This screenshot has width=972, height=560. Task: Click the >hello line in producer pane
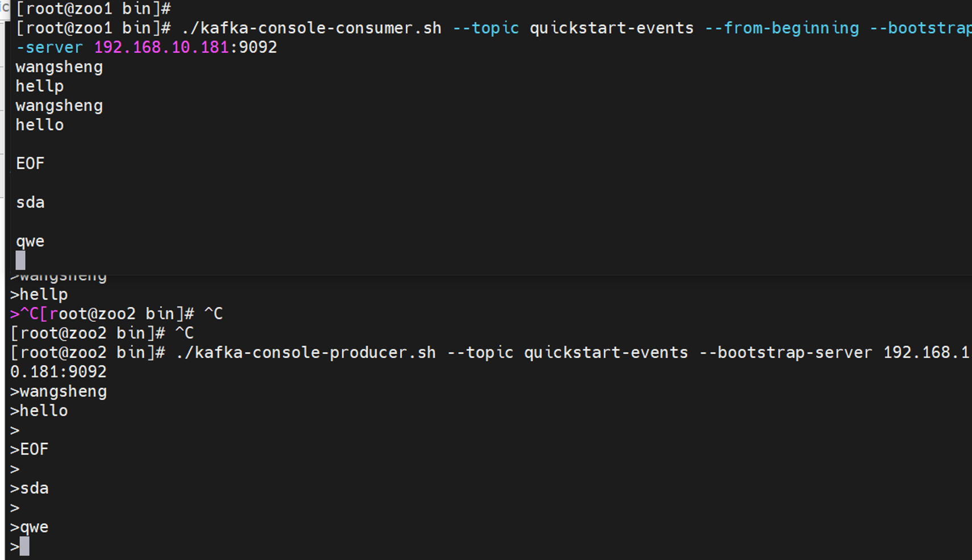click(x=39, y=411)
